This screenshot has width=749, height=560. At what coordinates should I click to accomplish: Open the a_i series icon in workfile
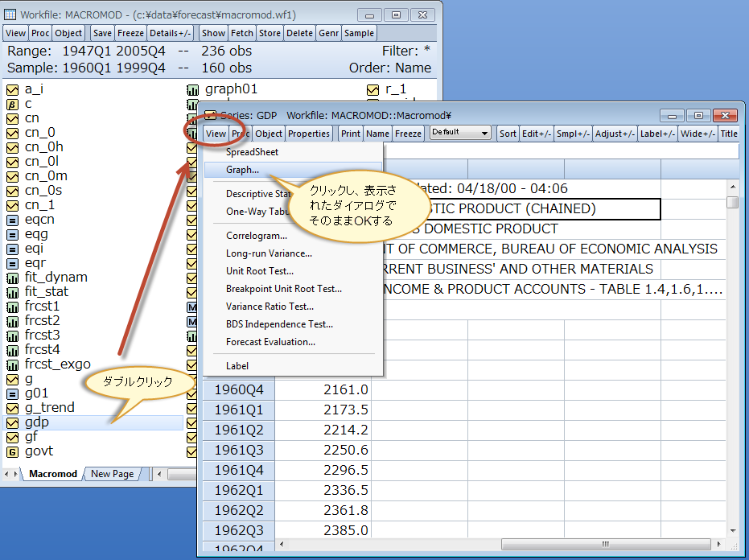pos(12,89)
